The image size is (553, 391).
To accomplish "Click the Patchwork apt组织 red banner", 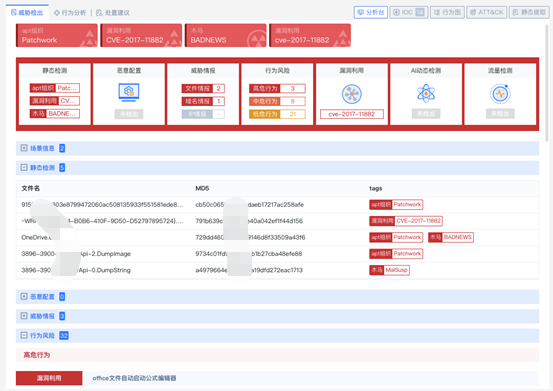I will 57,35.
